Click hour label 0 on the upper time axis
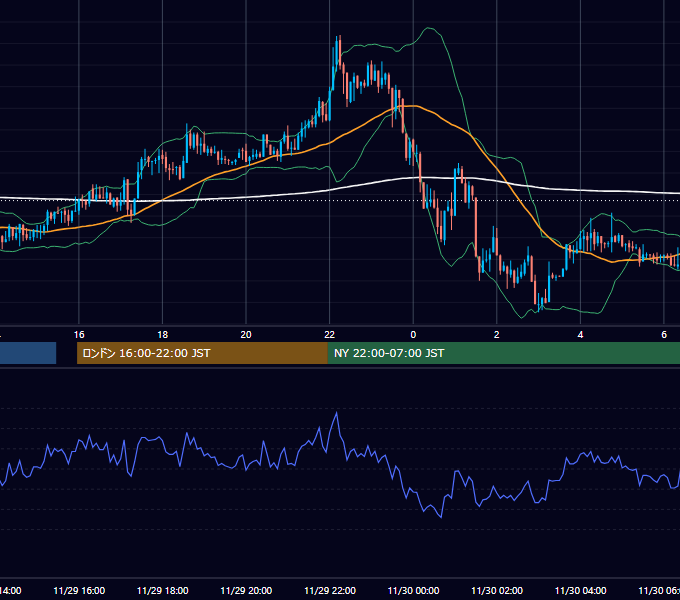 (413, 334)
